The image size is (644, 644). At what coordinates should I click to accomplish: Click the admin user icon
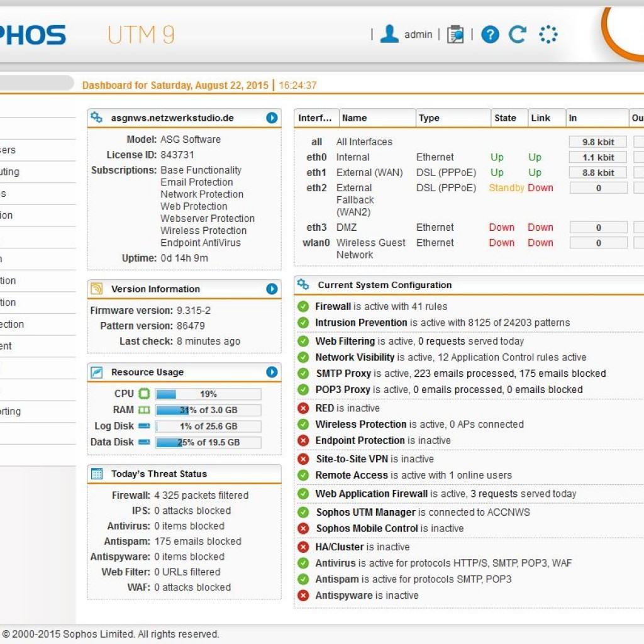click(x=389, y=34)
